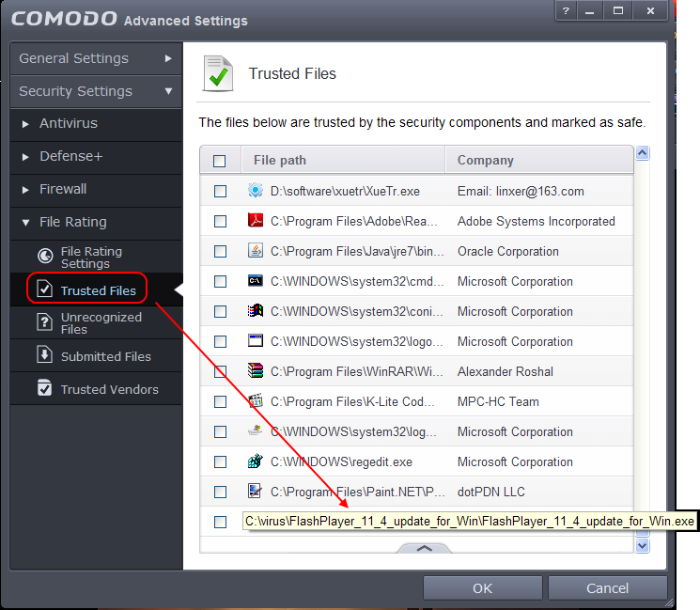Select the Alexander Roshal company cell

[x=505, y=371]
